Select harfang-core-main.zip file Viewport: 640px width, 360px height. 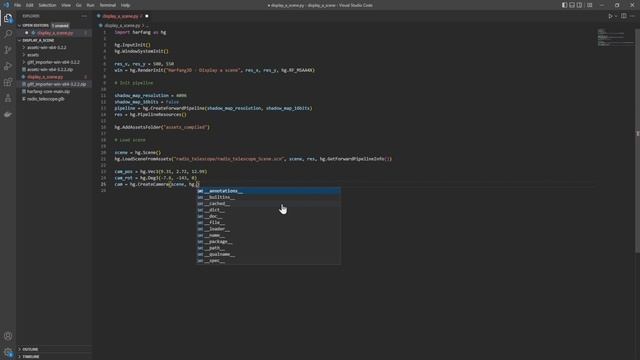(x=48, y=91)
